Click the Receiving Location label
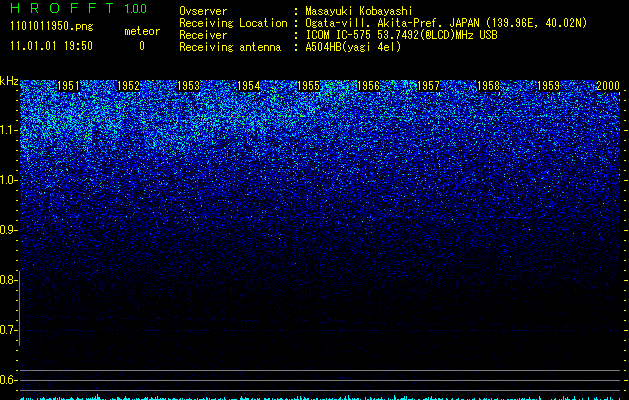This screenshot has height=400, width=629. (x=233, y=23)
